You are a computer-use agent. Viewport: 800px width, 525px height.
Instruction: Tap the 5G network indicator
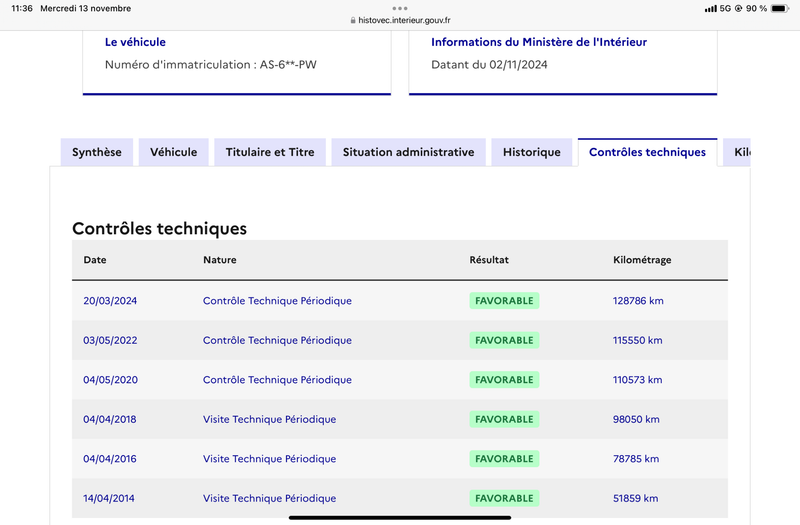726,9
